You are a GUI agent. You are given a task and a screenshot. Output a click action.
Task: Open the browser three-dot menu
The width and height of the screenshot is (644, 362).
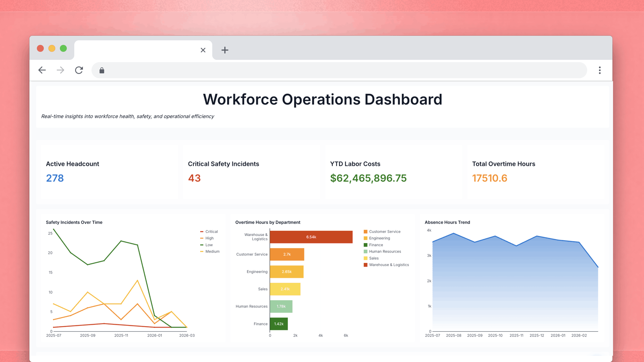click(x=600, y=70)
